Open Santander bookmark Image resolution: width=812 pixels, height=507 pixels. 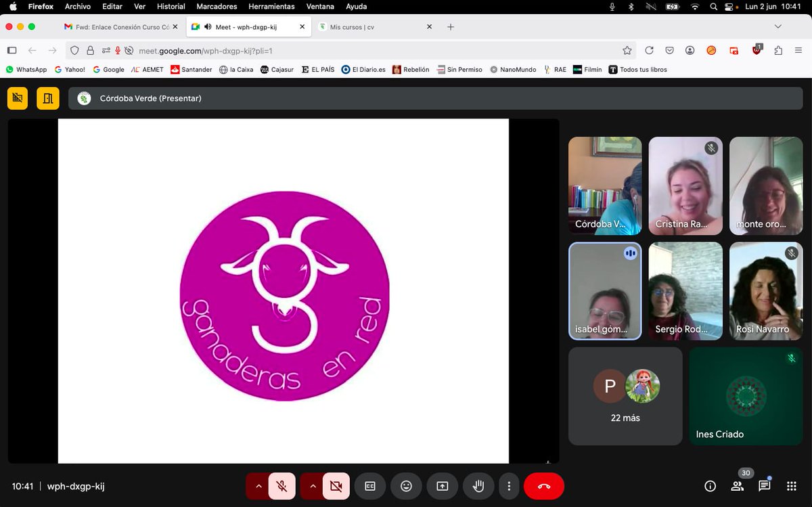(191, 69)
